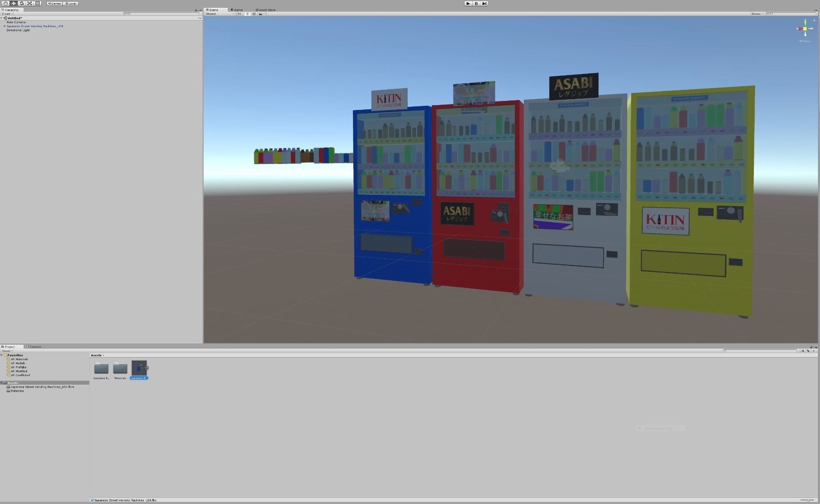The image size is (820, 504).
Task: Select the selected Japanese S.. model thumbnail
Action: (x=139, y=368)
